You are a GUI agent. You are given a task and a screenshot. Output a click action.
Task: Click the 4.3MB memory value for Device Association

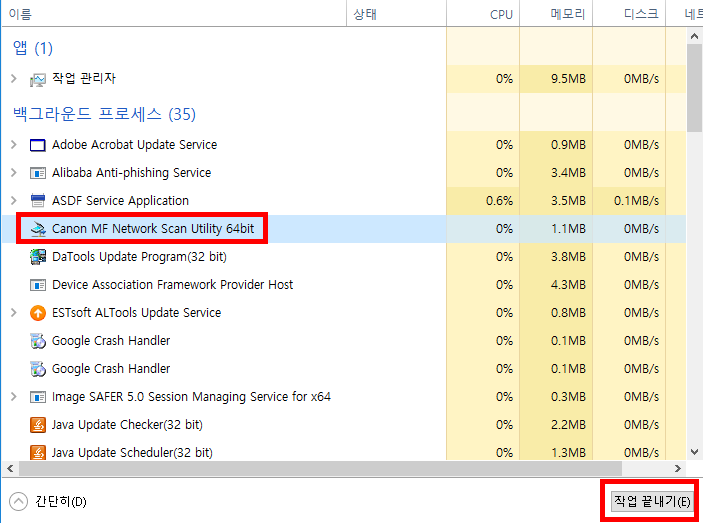[568, 285]
